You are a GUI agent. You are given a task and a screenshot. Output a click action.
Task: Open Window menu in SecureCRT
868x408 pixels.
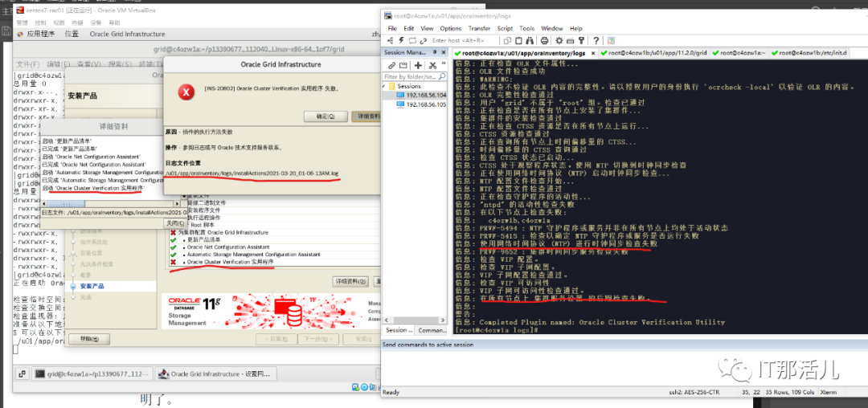tap(552, 28)
